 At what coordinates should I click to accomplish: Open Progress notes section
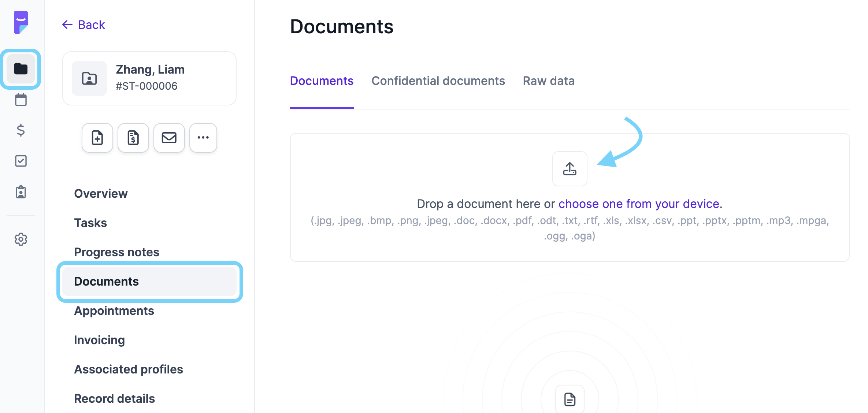(x=116, y=252)
